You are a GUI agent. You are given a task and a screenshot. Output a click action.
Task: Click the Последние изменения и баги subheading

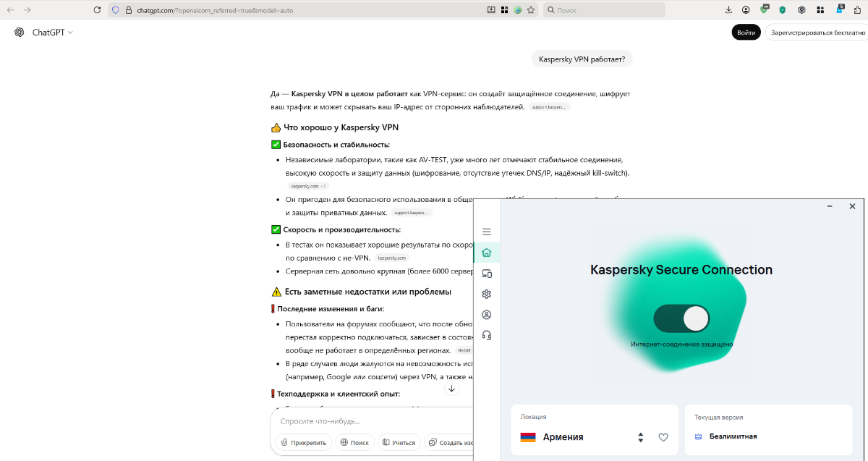(x=331, y=308)
